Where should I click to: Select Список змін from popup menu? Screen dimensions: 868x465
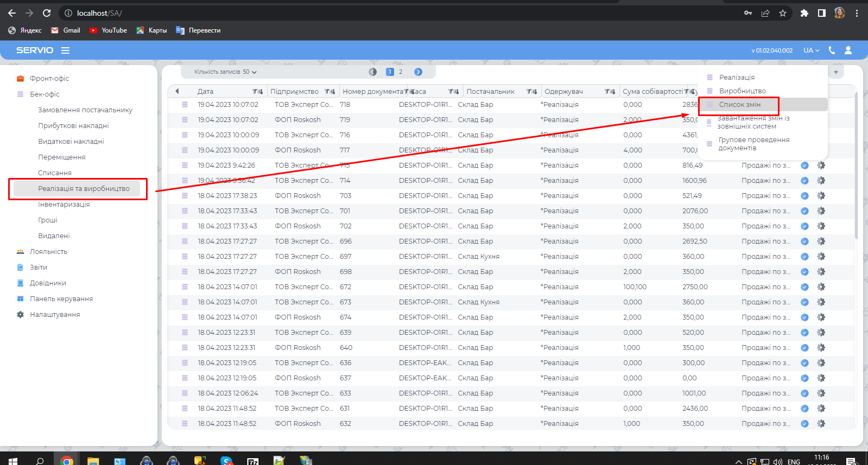point(739,105)
